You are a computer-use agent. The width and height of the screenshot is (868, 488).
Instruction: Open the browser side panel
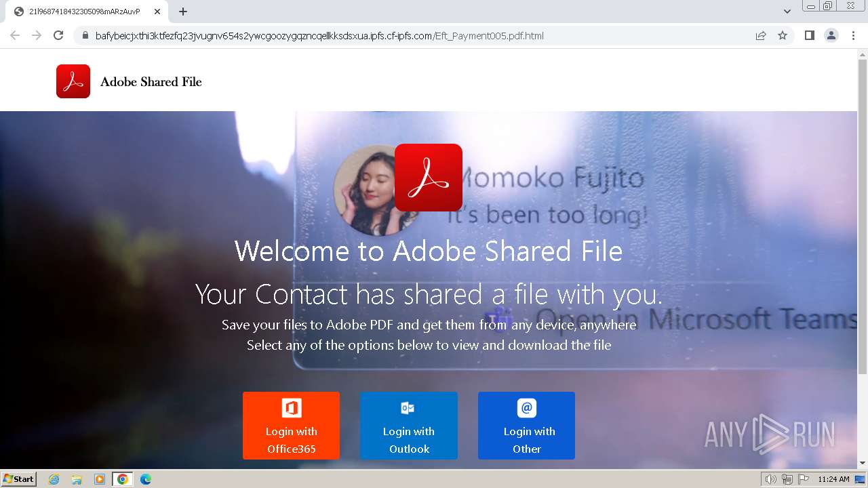[x=810, y=35]
